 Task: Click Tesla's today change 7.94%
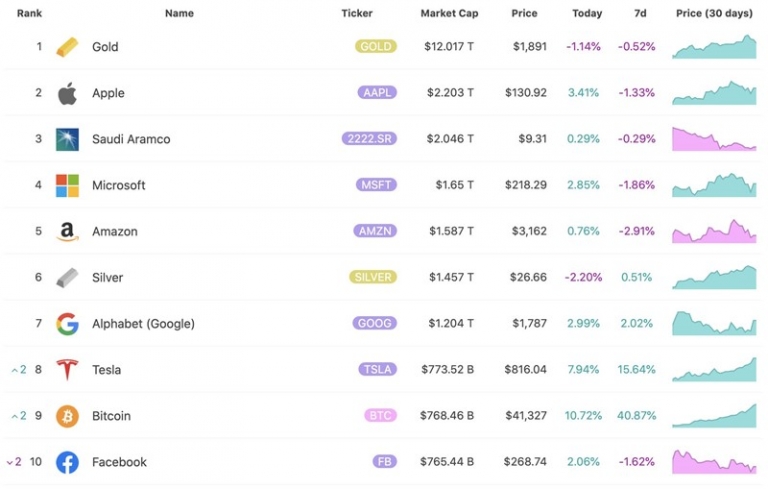[583, 369]
